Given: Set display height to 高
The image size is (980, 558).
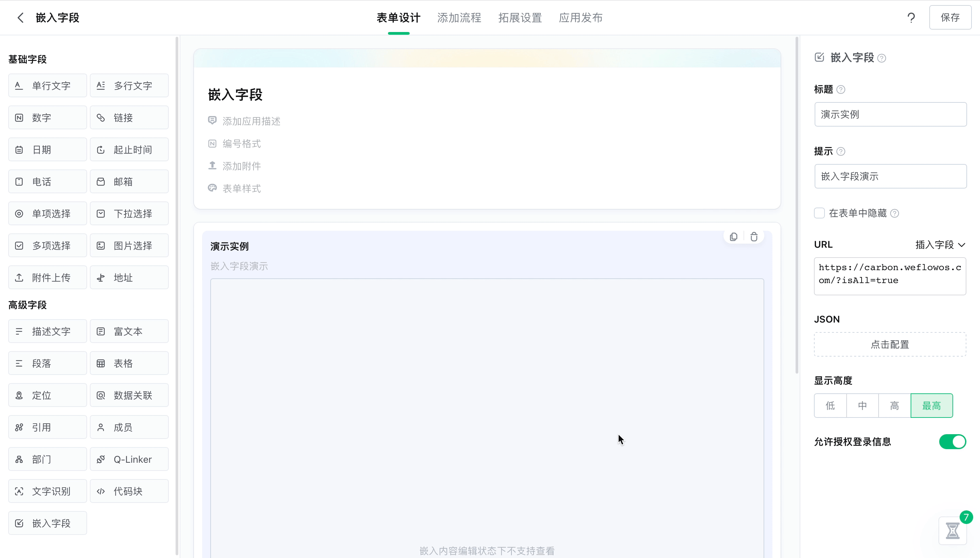Looking at the screenshot, I should pos(895,406).
